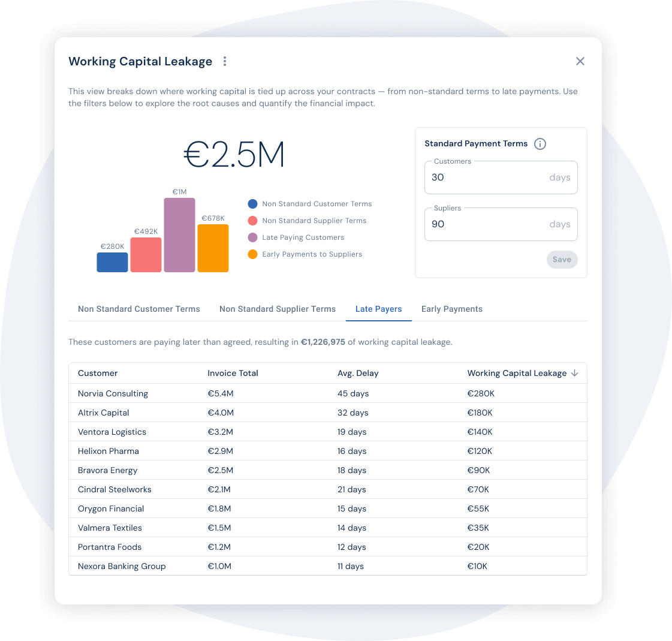
Task: Open the Non Standard Supplier Terms tab
Action: pyautogui.click(x=278, y=309)
